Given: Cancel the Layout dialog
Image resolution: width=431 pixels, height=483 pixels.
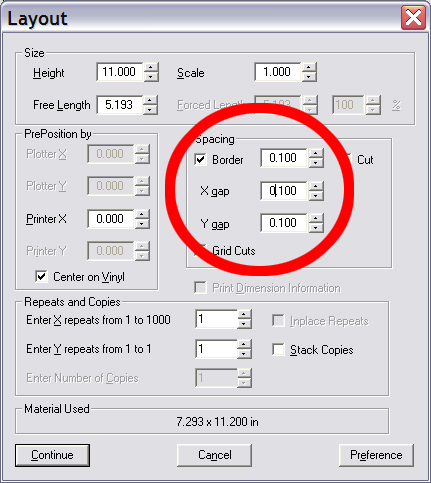Looking at the screenshot, I should point(214,455).
